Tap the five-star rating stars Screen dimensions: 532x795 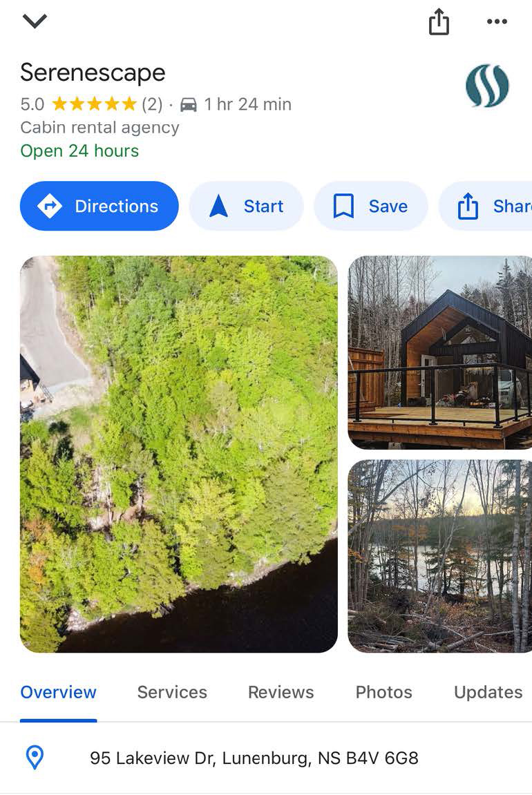[x=95, y=104]
